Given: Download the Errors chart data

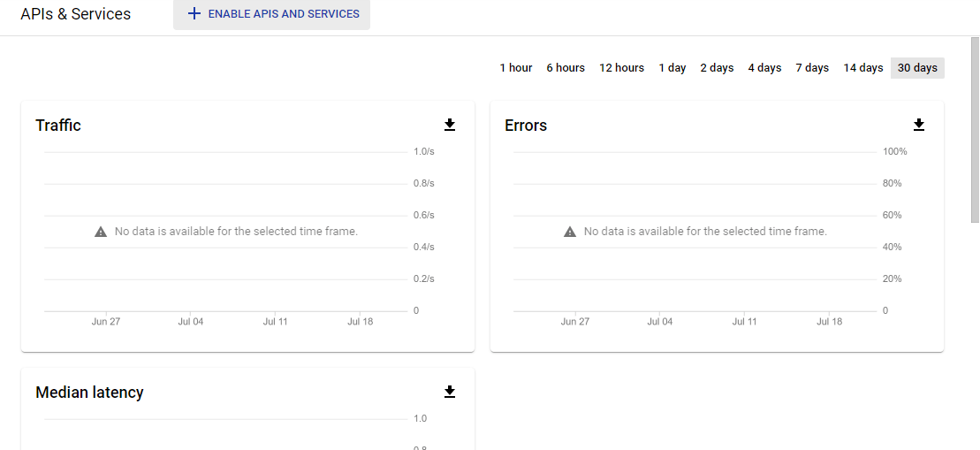Looking at the screenshot, I should click(x=919, y=126).
